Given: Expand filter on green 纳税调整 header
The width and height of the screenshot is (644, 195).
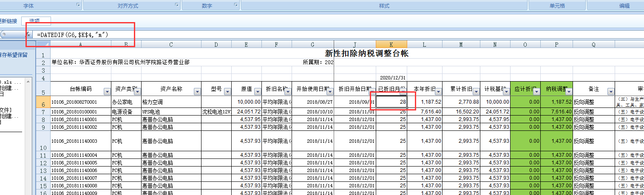Looking at the screenshot, I should point(567,91).
